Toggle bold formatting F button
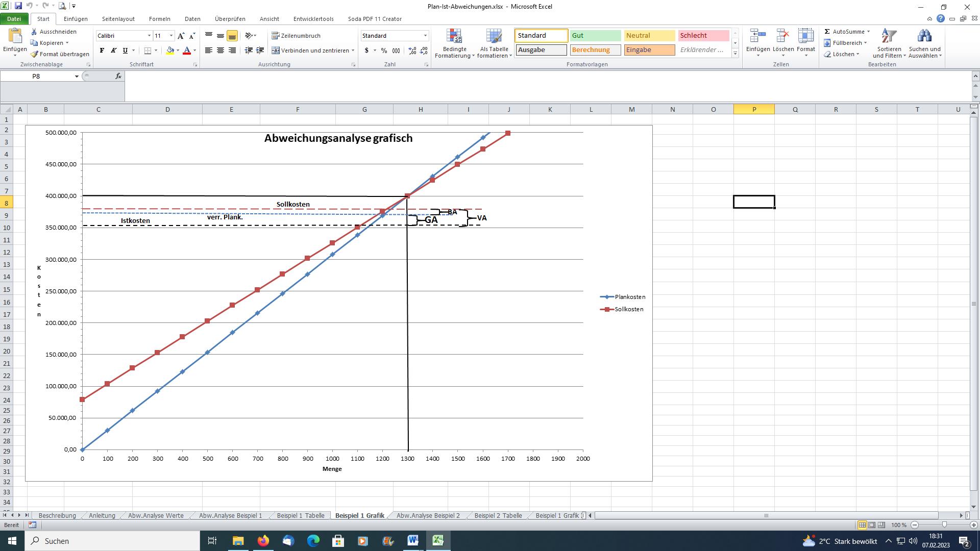 coord(102,51)
